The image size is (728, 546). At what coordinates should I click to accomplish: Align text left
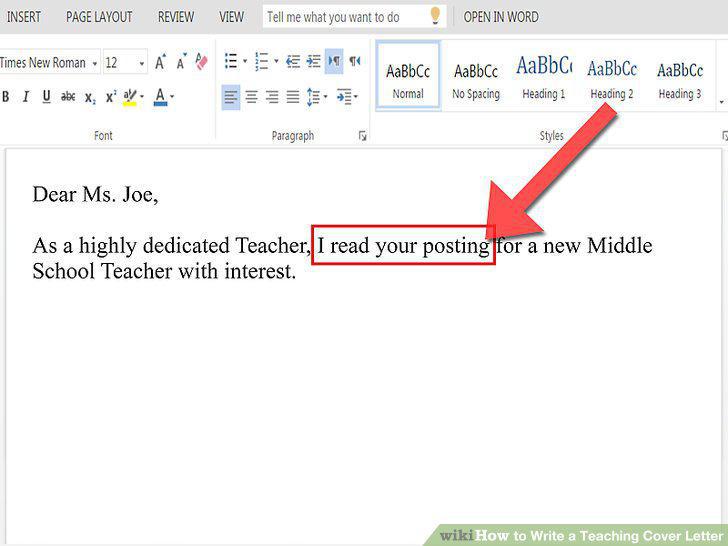click(231, 97)
